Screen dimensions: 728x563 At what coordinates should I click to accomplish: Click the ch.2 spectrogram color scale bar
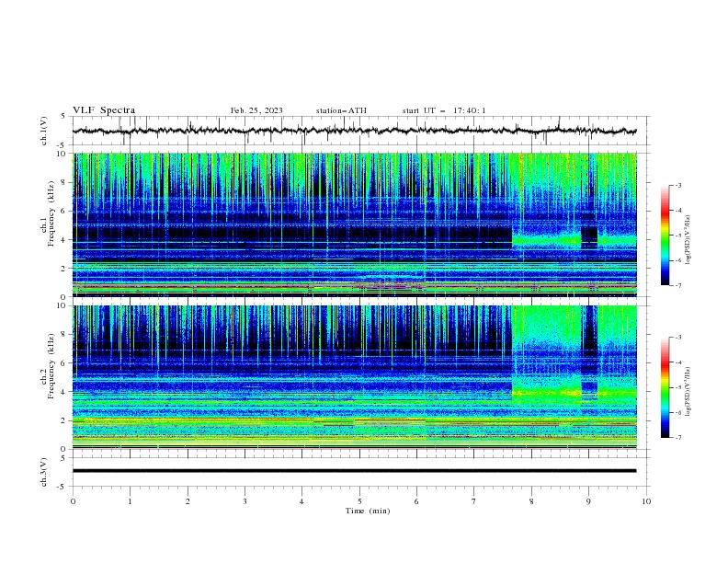[x=665, y=387]
